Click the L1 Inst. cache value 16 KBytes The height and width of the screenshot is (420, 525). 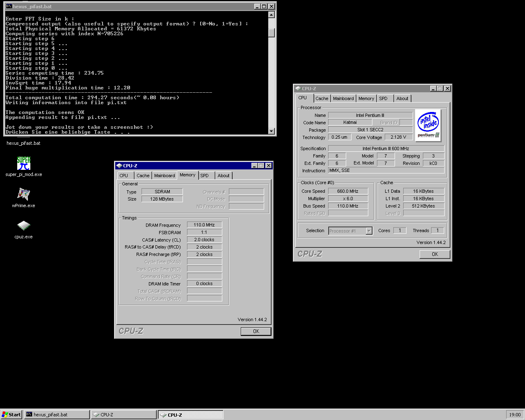423,199
